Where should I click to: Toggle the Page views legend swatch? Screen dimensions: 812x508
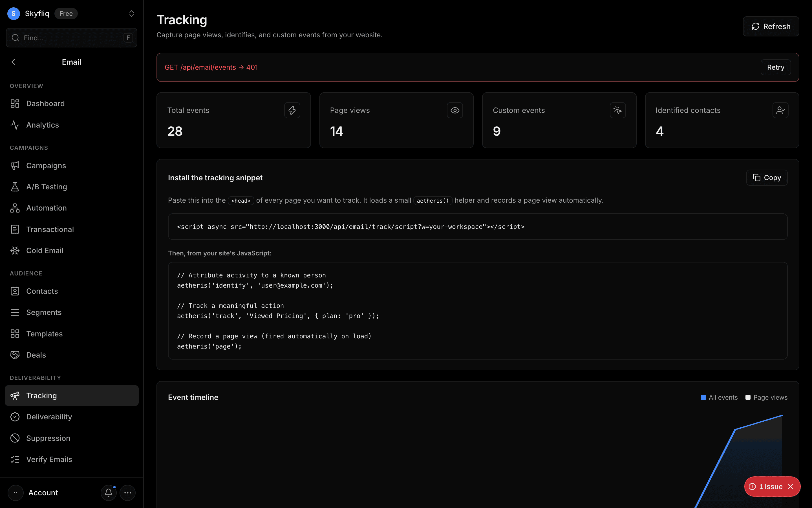click(x=748, y=397)
